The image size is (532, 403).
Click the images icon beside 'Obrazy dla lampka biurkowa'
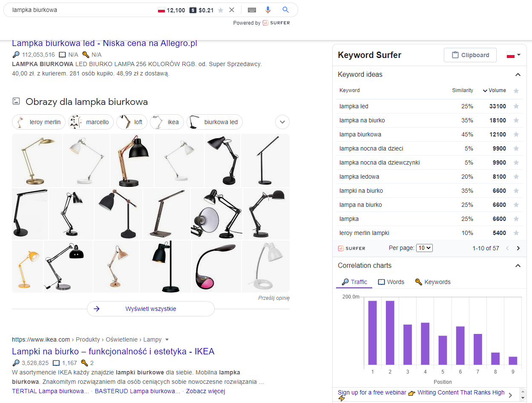click(x=16, y=101)
